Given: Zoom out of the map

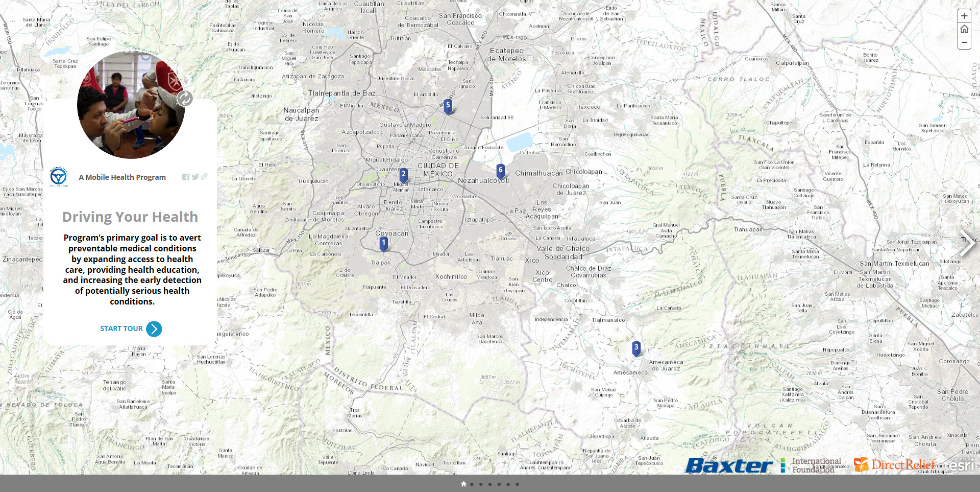Looking at the screenshot, I should pos(964,42).
